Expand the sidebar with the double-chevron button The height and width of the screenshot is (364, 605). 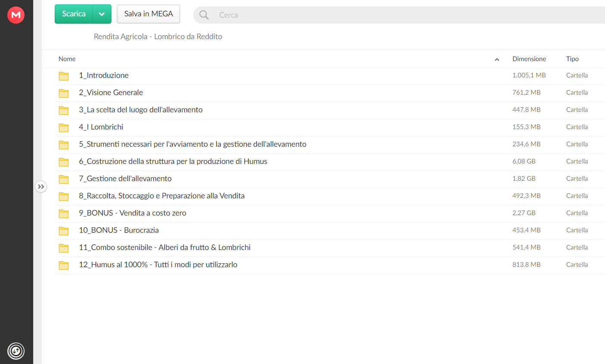point(41,187)
